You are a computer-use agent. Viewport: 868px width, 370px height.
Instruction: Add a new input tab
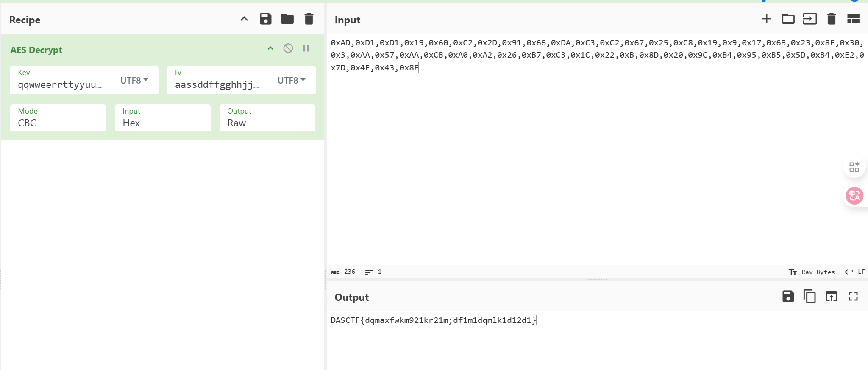pyautogui.click(x=766, y=19)
